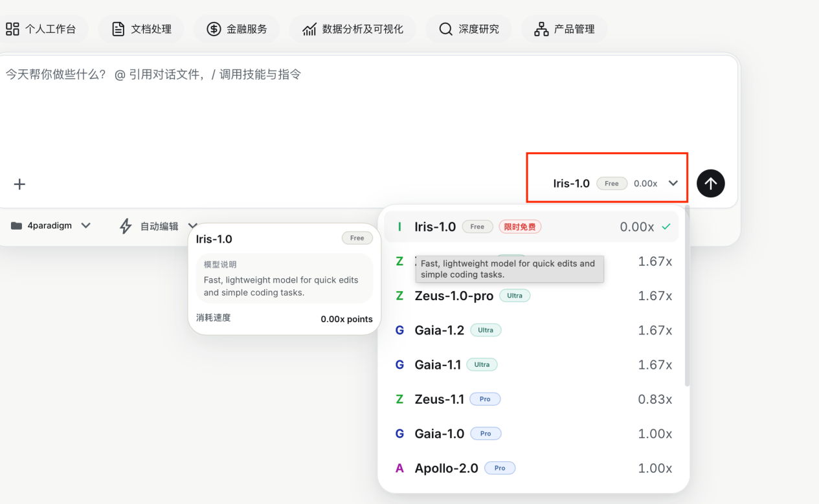Image resolution: width=819 pixels, height=504 pixels.
Task: Click the 0.00x points value in info card
Action: pos(346,319)
